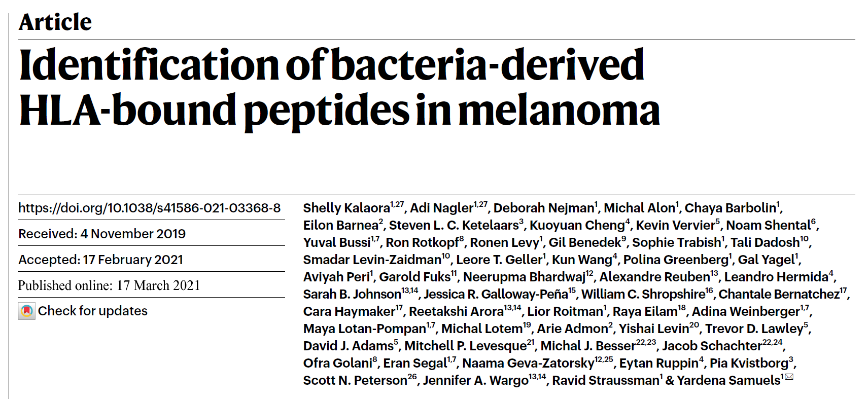
Task: Select author Jessica R. Galloway-Peña
Action: [x=496, y=294]
